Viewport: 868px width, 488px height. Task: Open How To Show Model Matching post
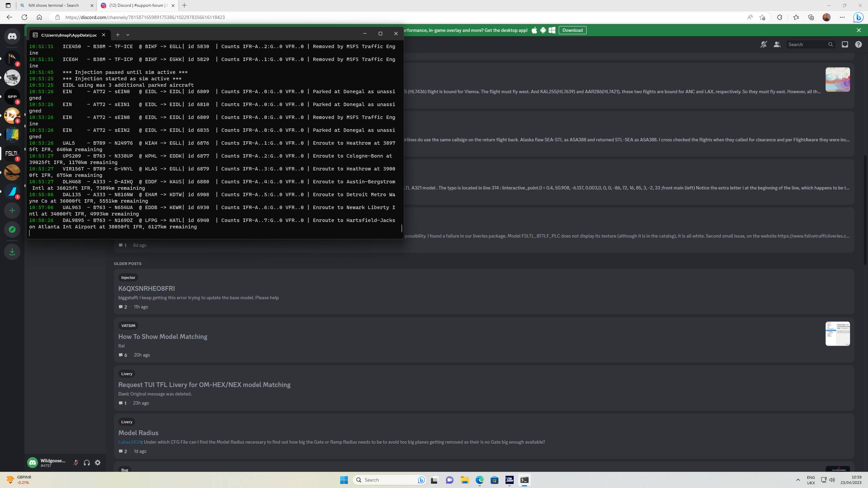point(163,337)
